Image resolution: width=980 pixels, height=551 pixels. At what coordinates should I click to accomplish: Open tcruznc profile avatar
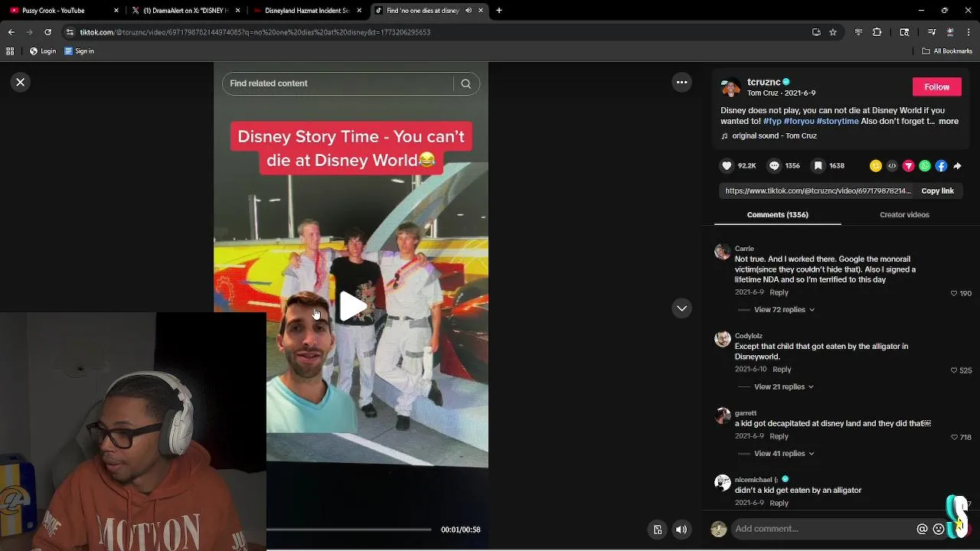pyautogui.click(x=731, y=87)
